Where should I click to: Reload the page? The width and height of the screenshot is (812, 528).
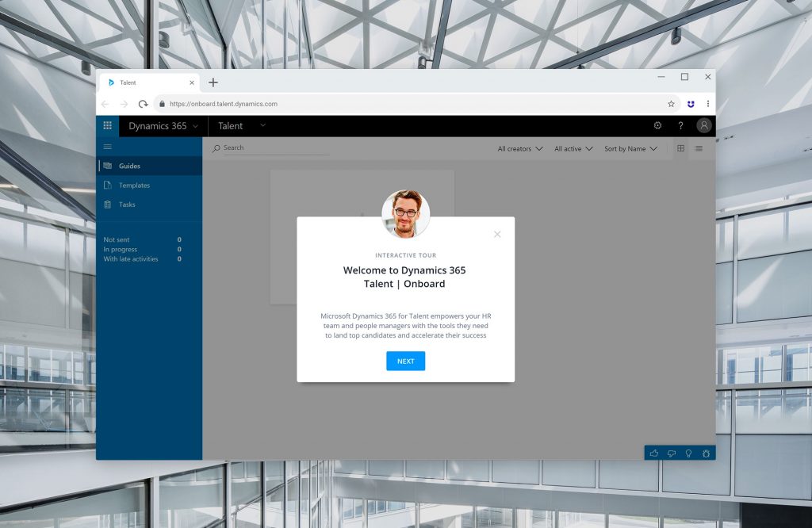tap(143, 104)
